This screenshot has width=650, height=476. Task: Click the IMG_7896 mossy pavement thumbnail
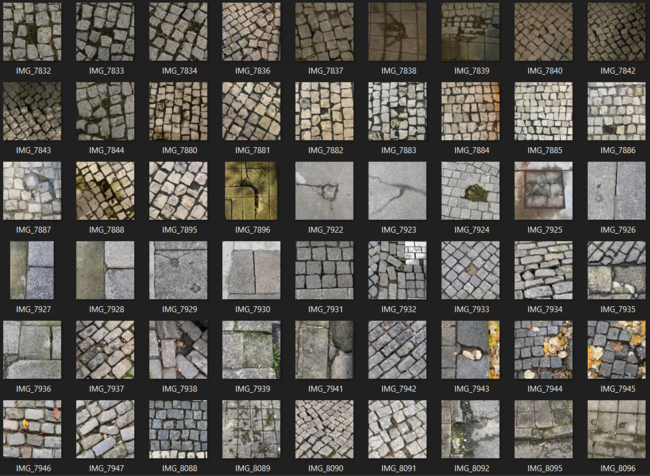point(251,190)
